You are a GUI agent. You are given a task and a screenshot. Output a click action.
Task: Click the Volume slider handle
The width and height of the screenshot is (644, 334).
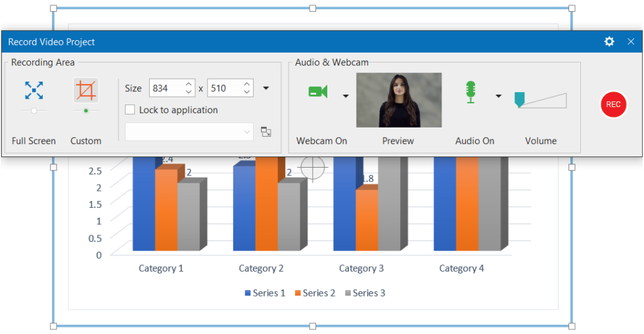[519, 100]
